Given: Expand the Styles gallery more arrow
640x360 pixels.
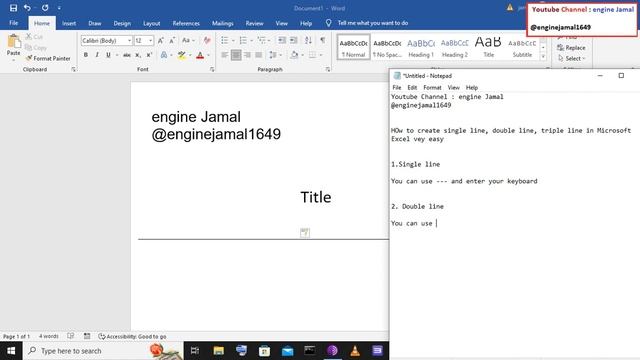Looking at the screenshot, I should [543, 57].
